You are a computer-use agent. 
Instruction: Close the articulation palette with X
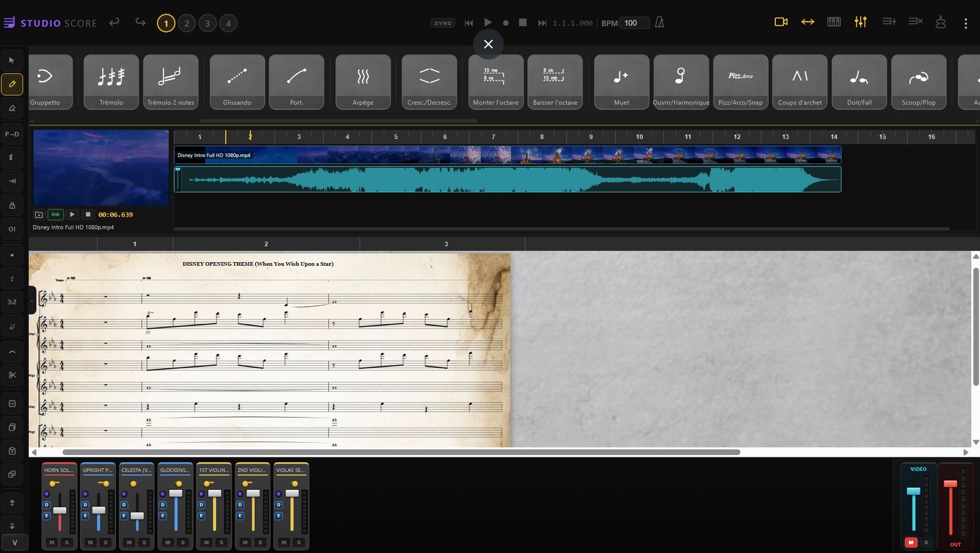coord(488,44)
